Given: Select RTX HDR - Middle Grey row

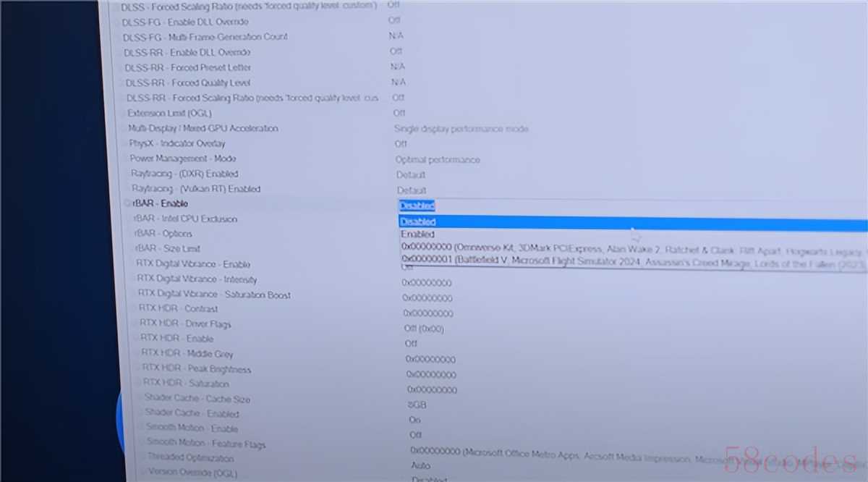Looking at the screenshot, I should (x=187, y=354).
